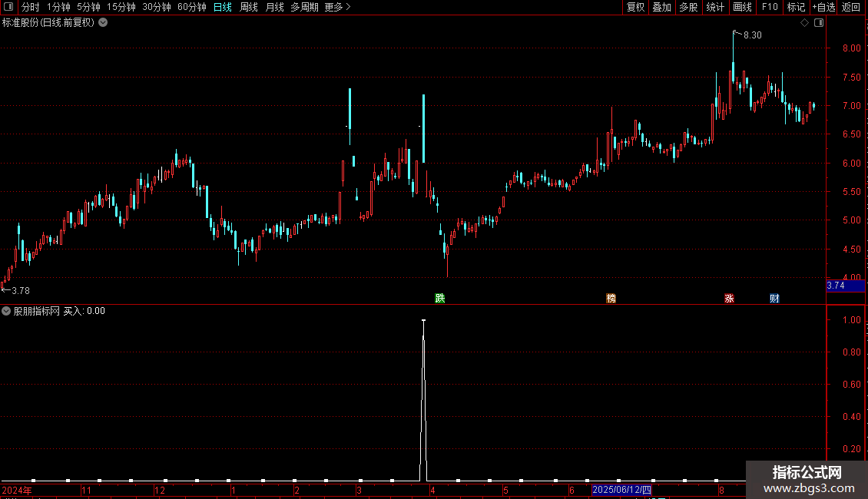Toggle the right side panel icon
This screenshot has width=868, height=499.
click(x=819, y=23)
